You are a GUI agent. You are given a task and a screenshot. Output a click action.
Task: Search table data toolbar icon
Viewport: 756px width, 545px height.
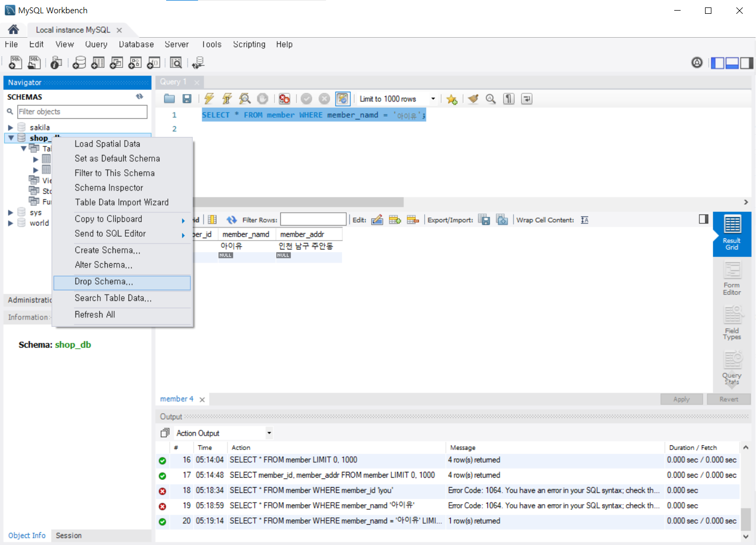click(x=176, y=63)
